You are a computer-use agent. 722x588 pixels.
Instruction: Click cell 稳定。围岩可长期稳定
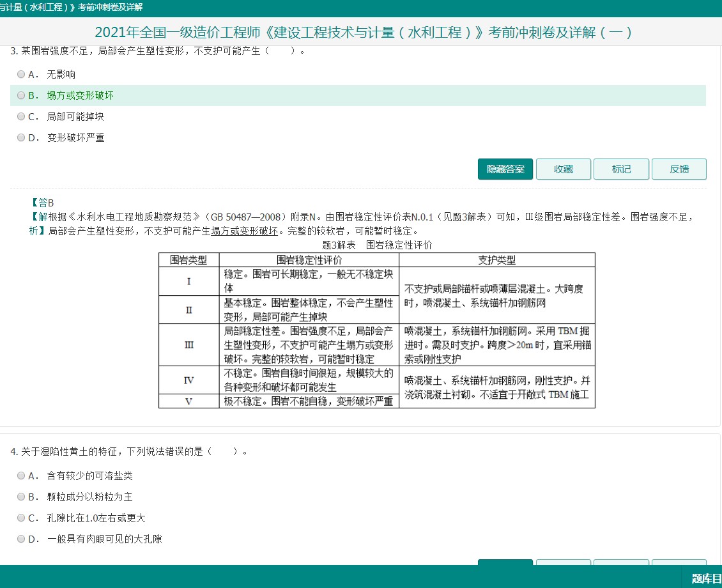coord(309,281)
